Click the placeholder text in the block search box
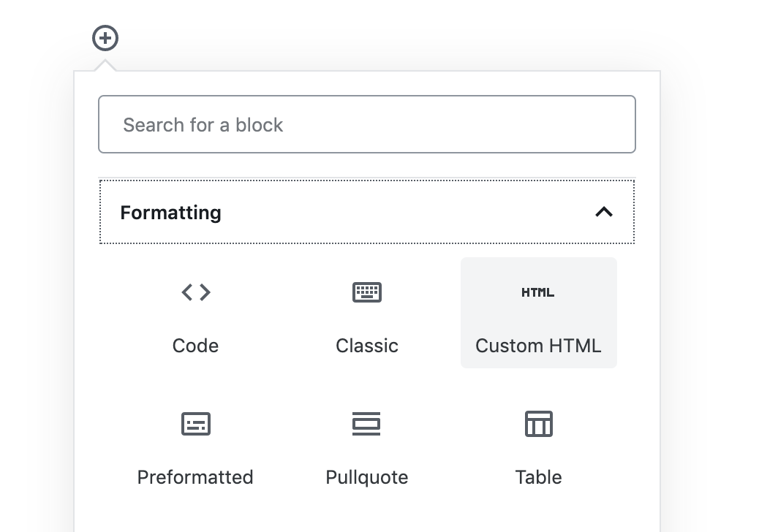This screenshot has width=778, height=532. pos(203,125)
